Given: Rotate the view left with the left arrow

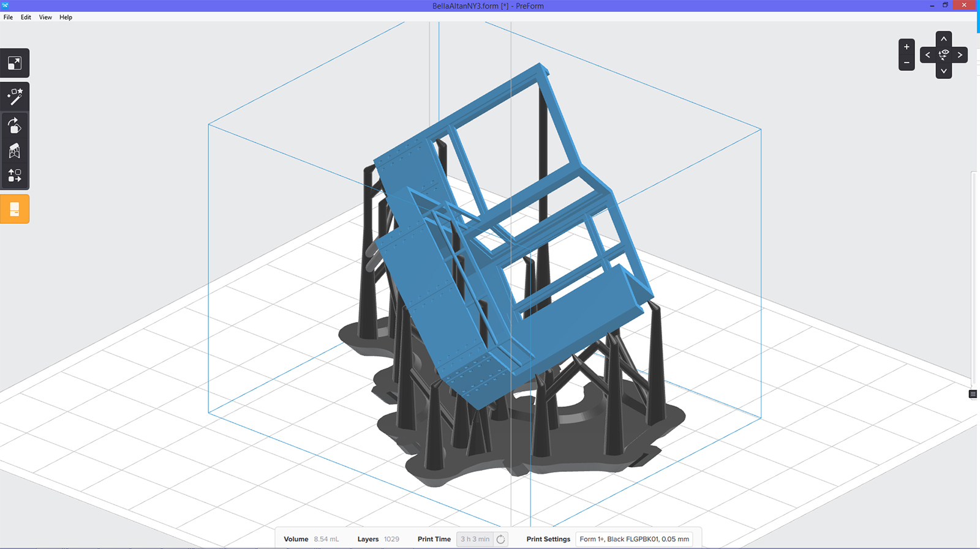Looking at the screenshot, I should coord(928,55).
